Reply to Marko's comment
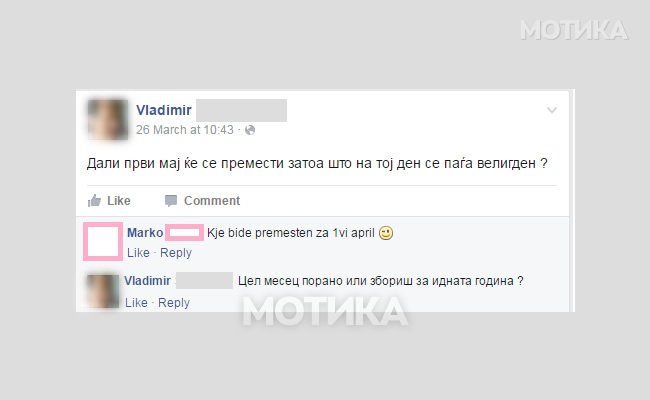The width and height of the screenshot is (650, 400). pos(176,253)
